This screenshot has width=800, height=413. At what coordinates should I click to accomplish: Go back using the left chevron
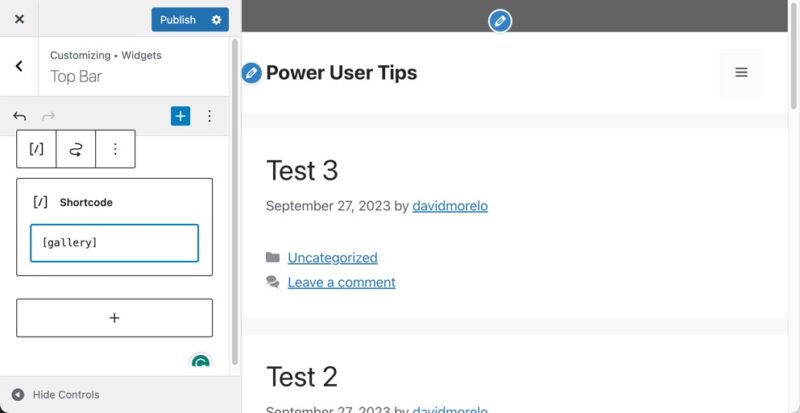tap(19, 66)
